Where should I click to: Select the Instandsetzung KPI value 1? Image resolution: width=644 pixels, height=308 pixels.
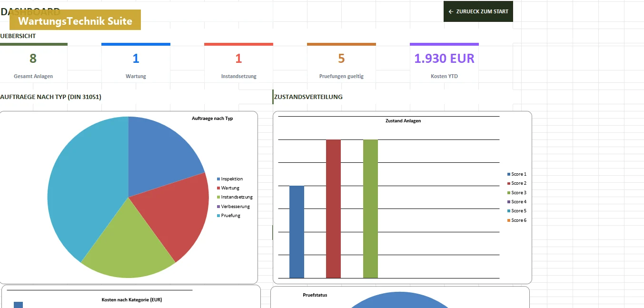pos(238,59)
